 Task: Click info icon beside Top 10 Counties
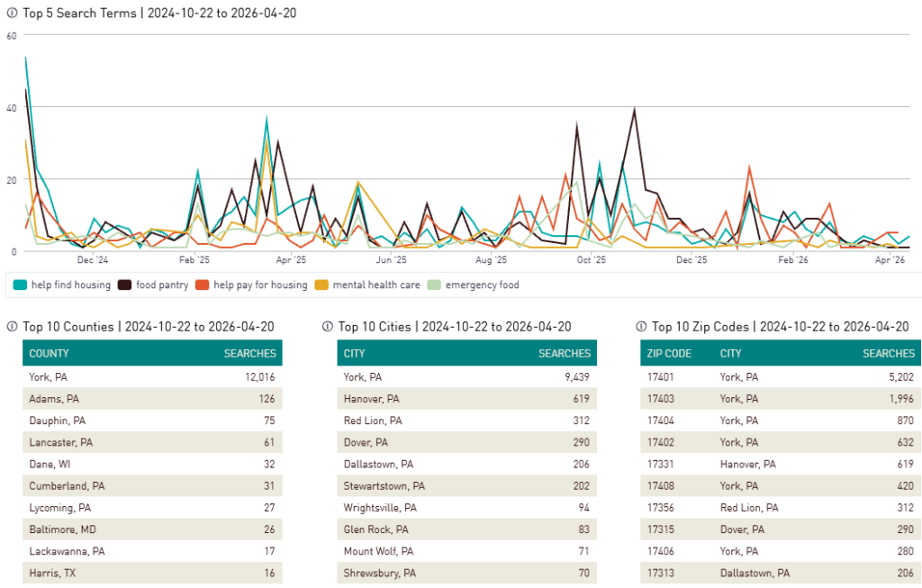pos(12,327)
